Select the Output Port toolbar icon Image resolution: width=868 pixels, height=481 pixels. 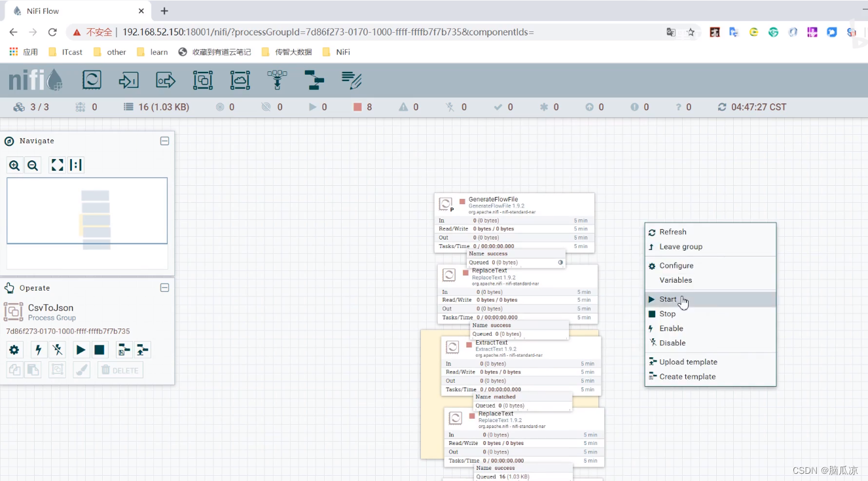click(x=166, y=80)
